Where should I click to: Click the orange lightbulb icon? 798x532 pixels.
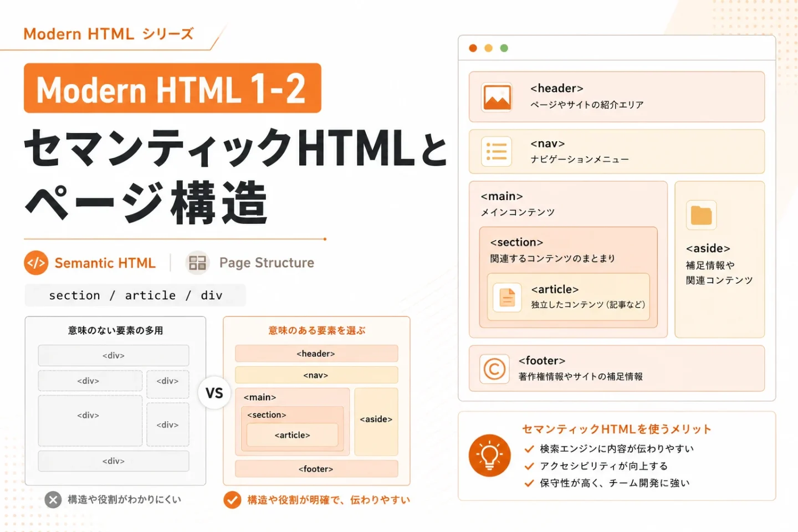[489, 456]
